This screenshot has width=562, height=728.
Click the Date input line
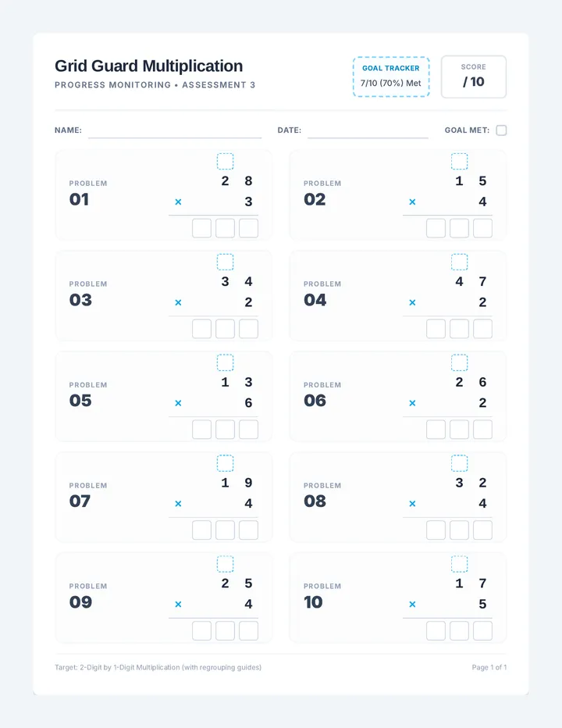368,131
